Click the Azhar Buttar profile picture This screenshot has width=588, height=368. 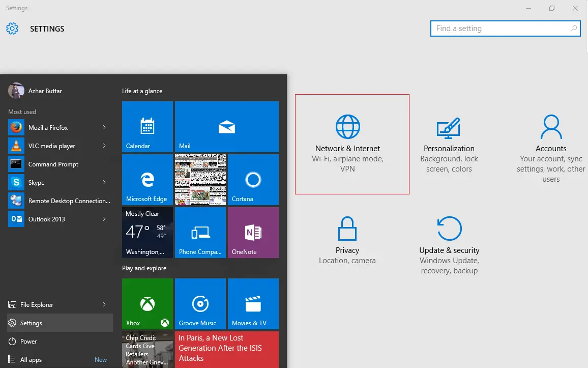pos(16,91)
